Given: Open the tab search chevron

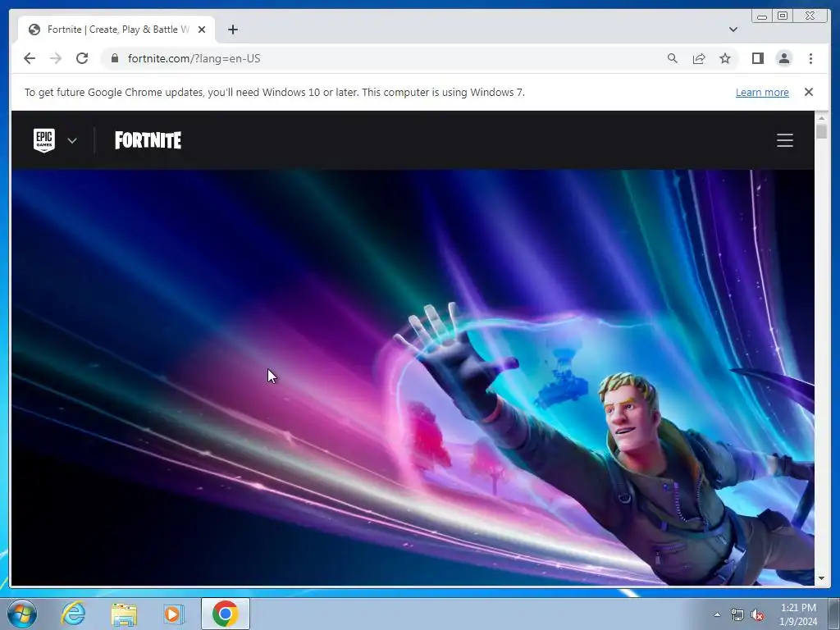Looking at the screenshot, I should point(733,30).
